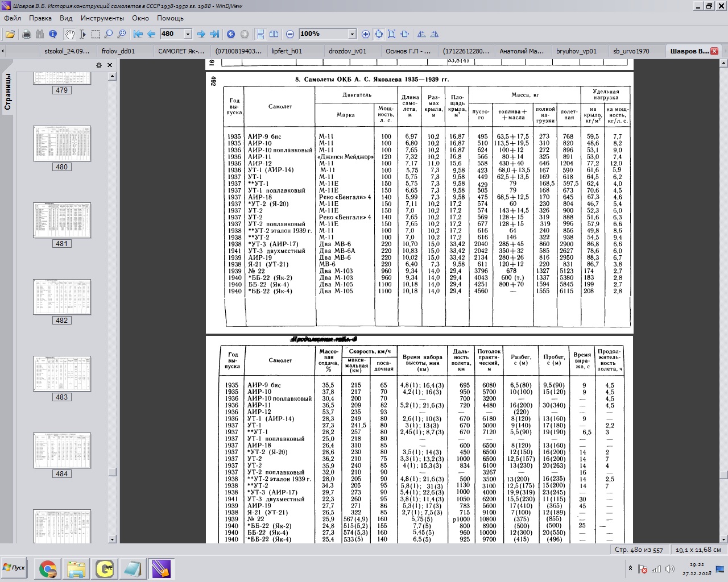This screenshot has width=728, height=582.
Task: Click the blue Back navigation arrow
Action: (x=231, y=34)
